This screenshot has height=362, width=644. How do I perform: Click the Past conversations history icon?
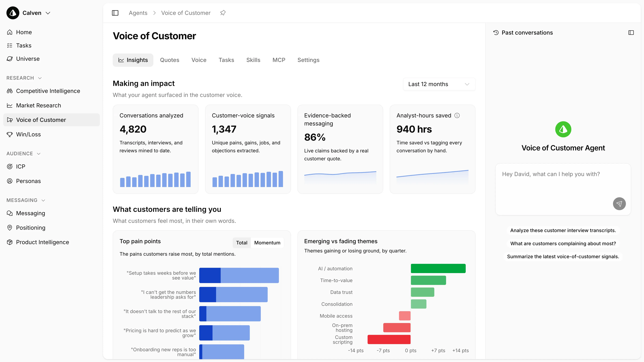tap(496, 33)
